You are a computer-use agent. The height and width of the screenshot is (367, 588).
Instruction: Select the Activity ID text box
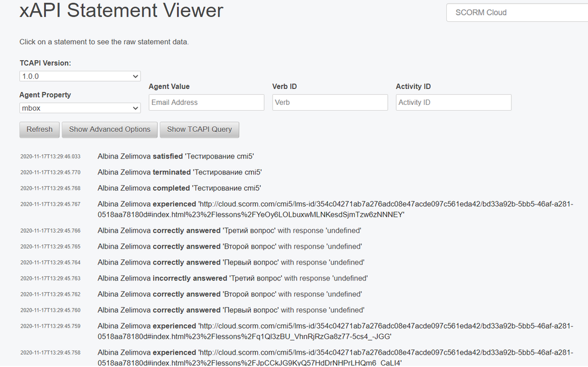[453, 103]
